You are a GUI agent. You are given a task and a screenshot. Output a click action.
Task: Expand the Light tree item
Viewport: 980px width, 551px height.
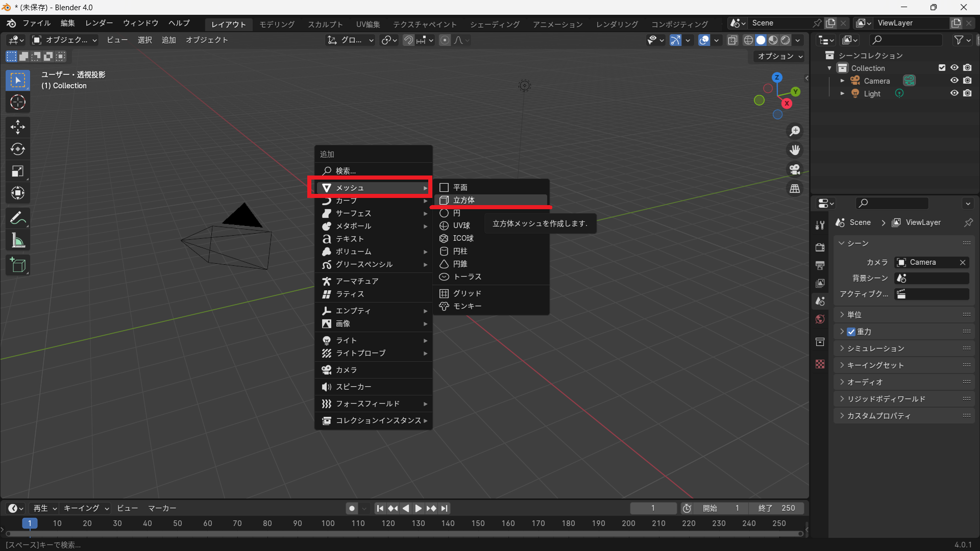[x=842, y=93]
